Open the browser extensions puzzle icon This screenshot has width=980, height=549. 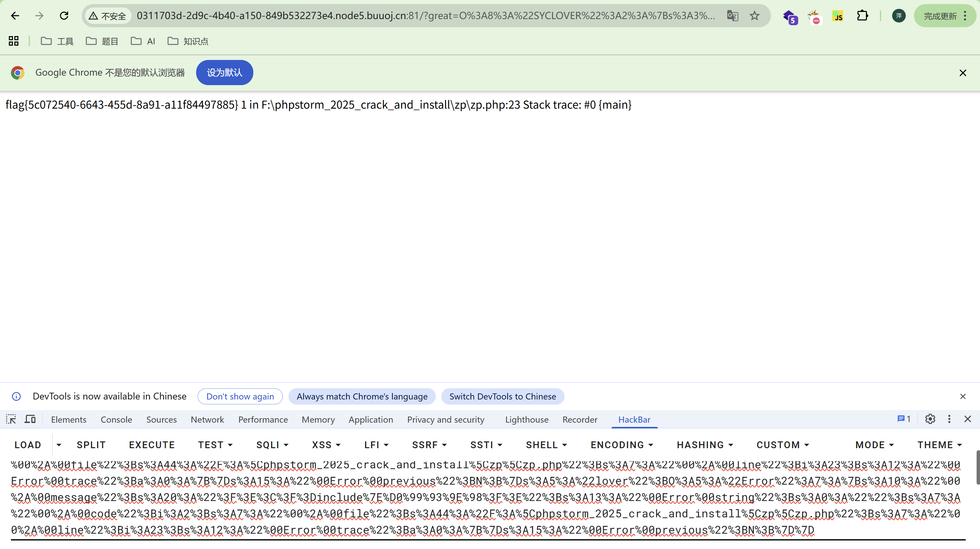pos(862,16)
